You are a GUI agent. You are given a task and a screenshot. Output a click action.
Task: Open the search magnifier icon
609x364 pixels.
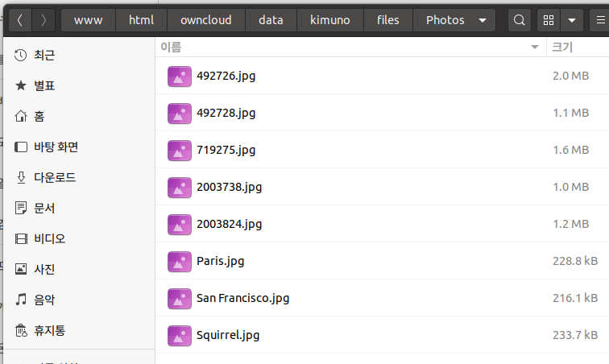point(520,20)
